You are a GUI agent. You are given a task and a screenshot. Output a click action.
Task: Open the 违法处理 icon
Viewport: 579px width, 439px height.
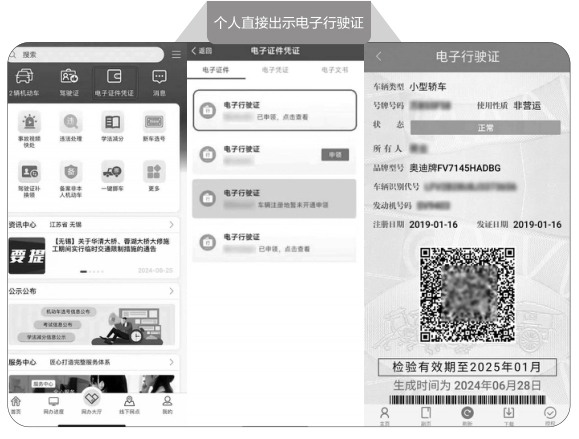pos(71,122)
